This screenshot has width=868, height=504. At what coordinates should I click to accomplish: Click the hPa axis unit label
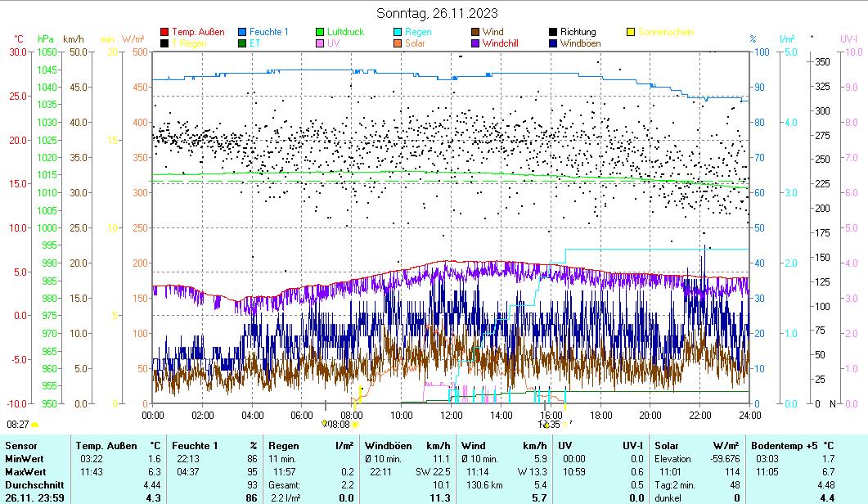pos(45,39)
